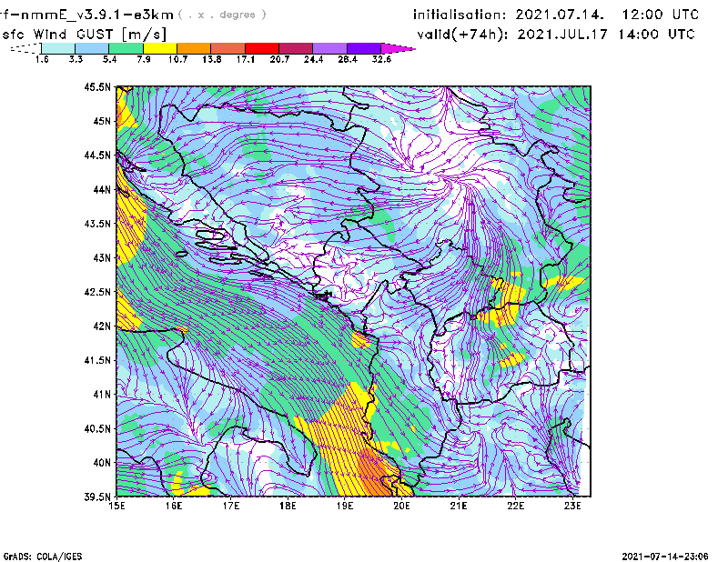Click the 21E longitude label
The height and width of the screenshot is (562, 728).
[x=459, y=506]
